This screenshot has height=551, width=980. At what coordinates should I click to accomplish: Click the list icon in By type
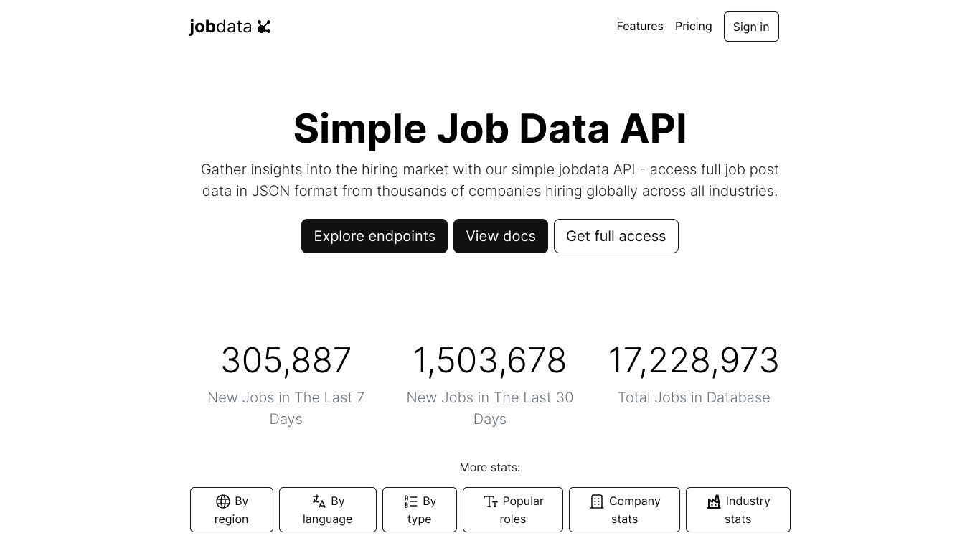coord(411,501)
